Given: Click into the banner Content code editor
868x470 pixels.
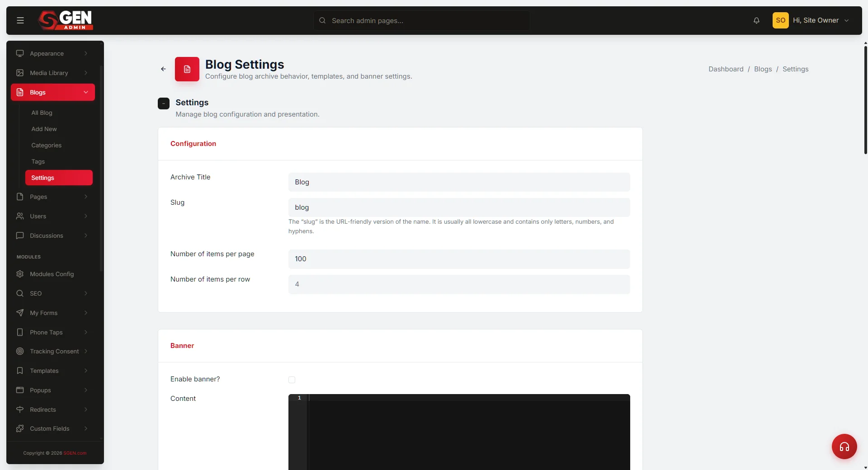Looking at the screenshot, I should pyautogui.click(x=459, y=432).
